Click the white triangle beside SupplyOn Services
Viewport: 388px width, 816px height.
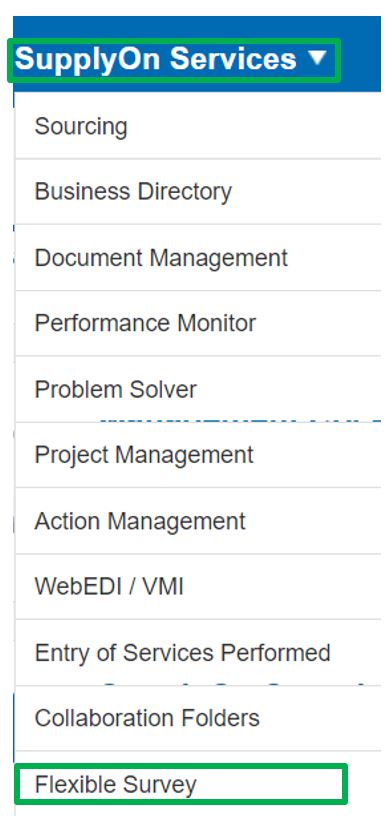pos(317,58)
